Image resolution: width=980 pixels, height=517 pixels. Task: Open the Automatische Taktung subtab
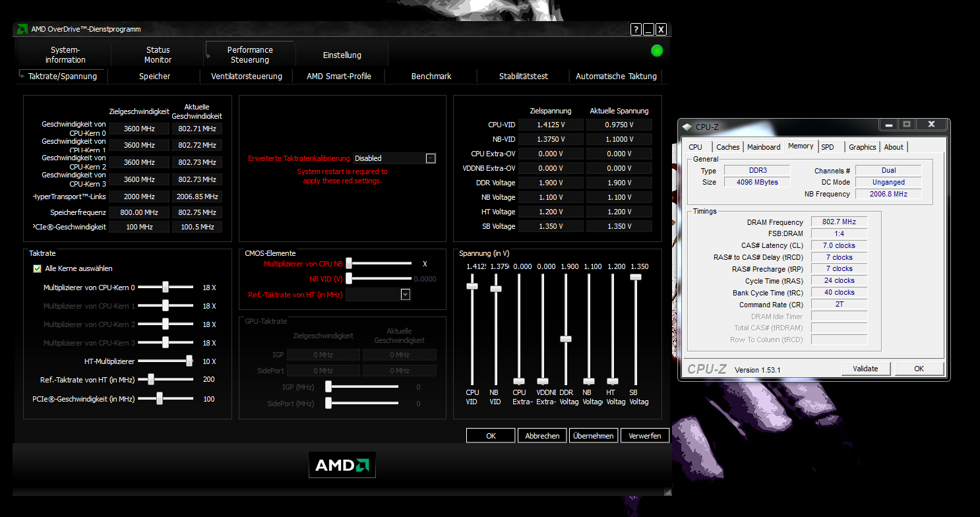click(616, 76)
